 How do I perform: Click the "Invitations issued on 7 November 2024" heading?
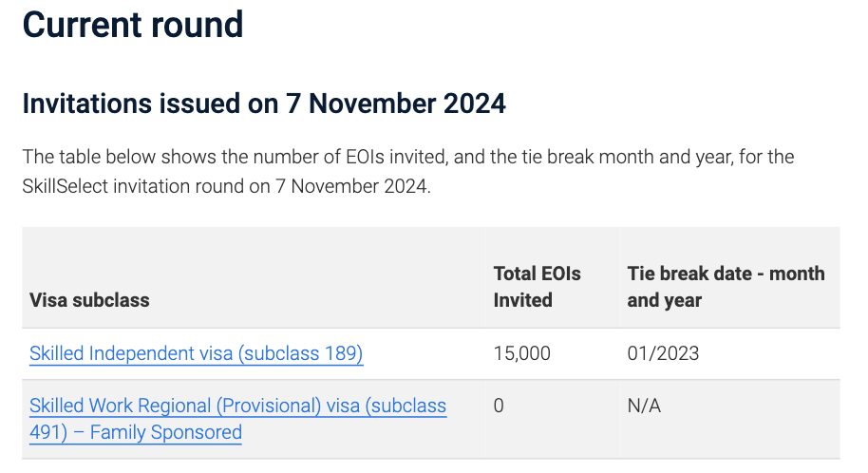[x=264, y=104]
